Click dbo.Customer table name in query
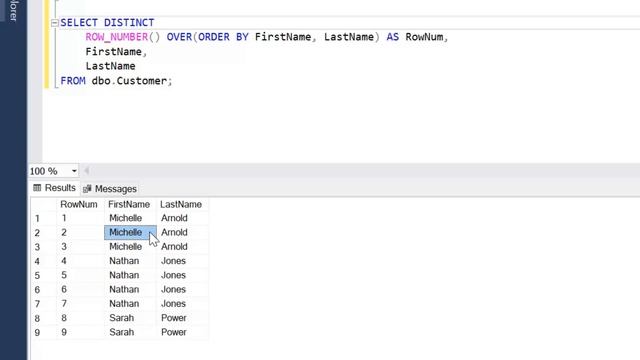 click(x=129, y=81)
